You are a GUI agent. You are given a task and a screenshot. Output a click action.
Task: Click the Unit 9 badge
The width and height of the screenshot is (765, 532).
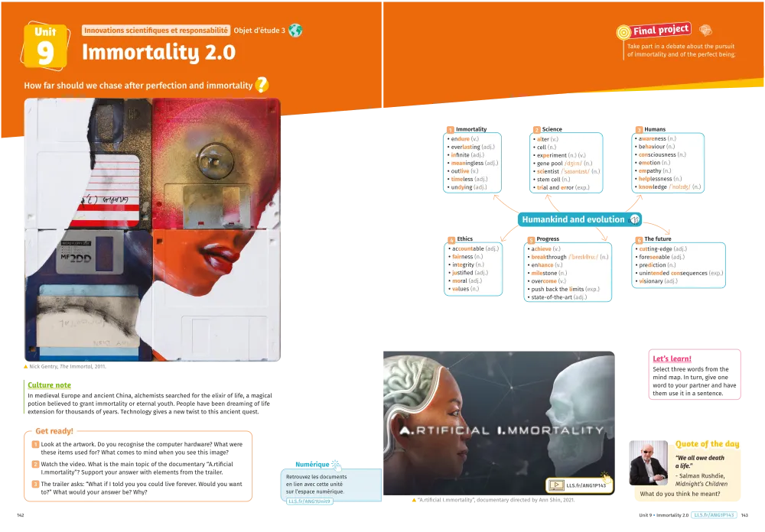(x=45, y=47)
